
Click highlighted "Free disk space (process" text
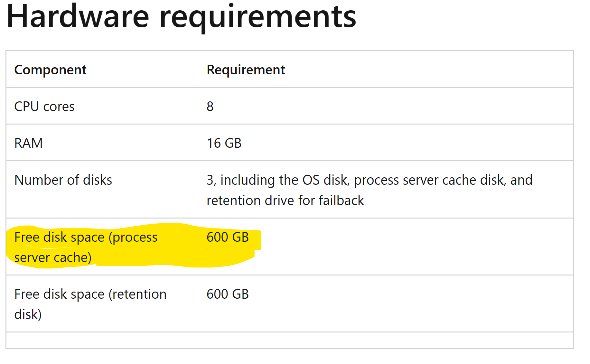tap(86, 237)
